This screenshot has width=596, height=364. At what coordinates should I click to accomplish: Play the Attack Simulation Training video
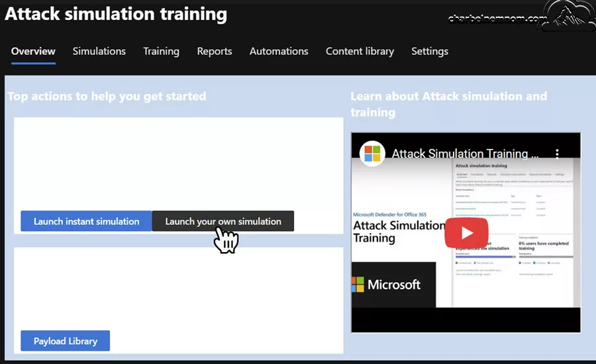[466, 232]
